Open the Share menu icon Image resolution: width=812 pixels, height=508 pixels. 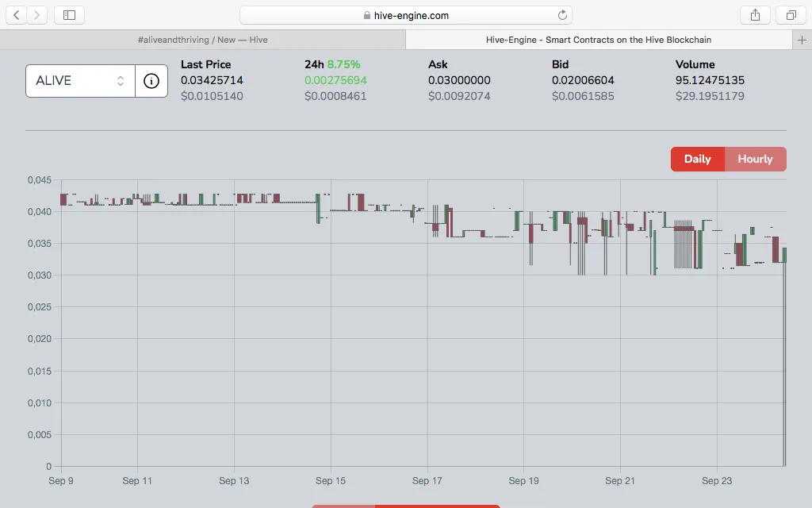(755, 15)
